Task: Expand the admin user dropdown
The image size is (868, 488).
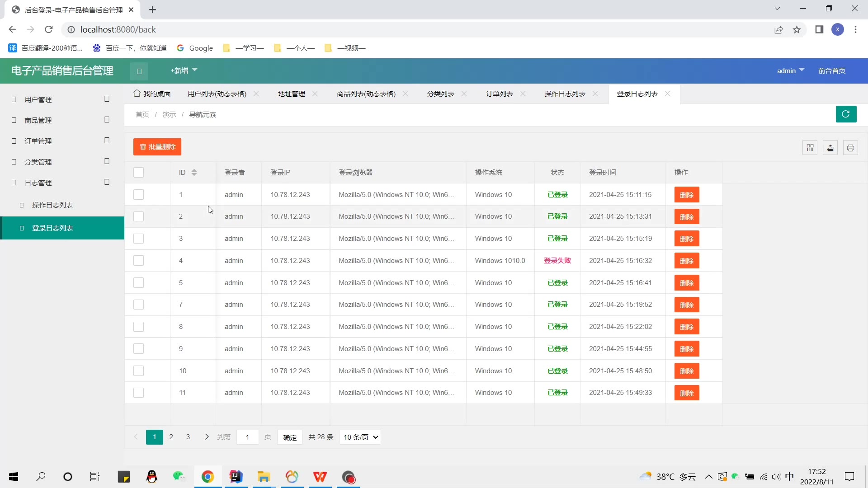Action: tap(791, 70)
